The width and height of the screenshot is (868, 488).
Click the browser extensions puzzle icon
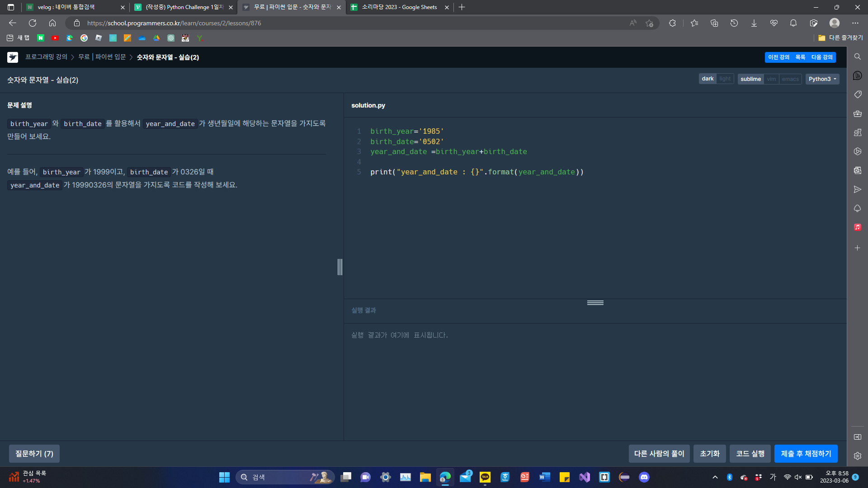672,23
